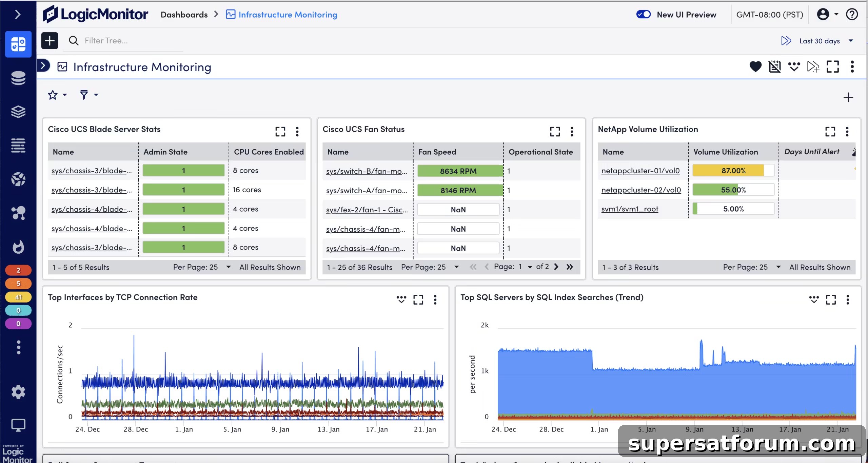Click the no-report dashboard header icon
The image size is (868, 463).
[x=775, y=66]
